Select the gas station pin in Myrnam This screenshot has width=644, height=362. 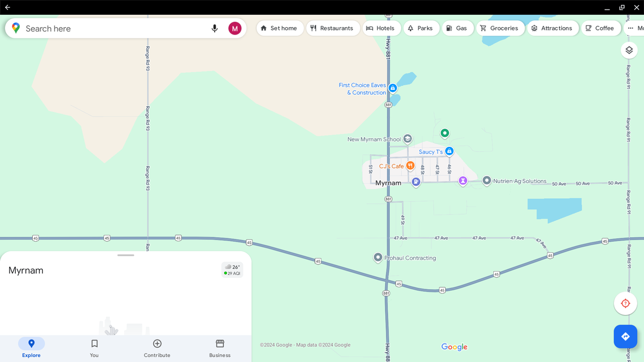pos(416,181)
